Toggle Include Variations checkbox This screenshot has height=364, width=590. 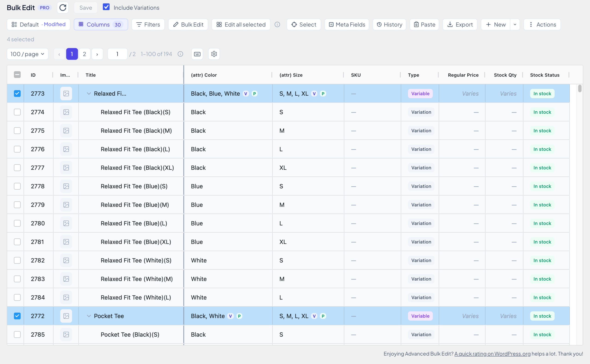[106, 7]
